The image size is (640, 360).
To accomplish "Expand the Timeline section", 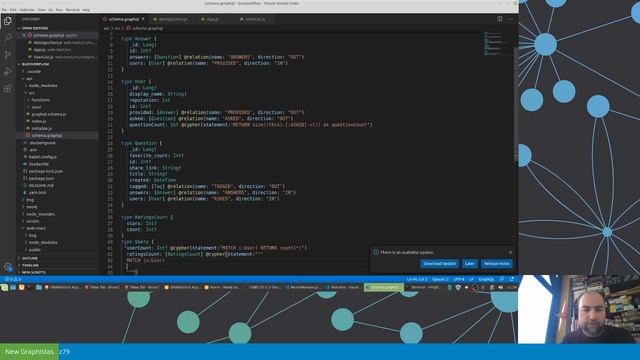I will coord(31,265).
